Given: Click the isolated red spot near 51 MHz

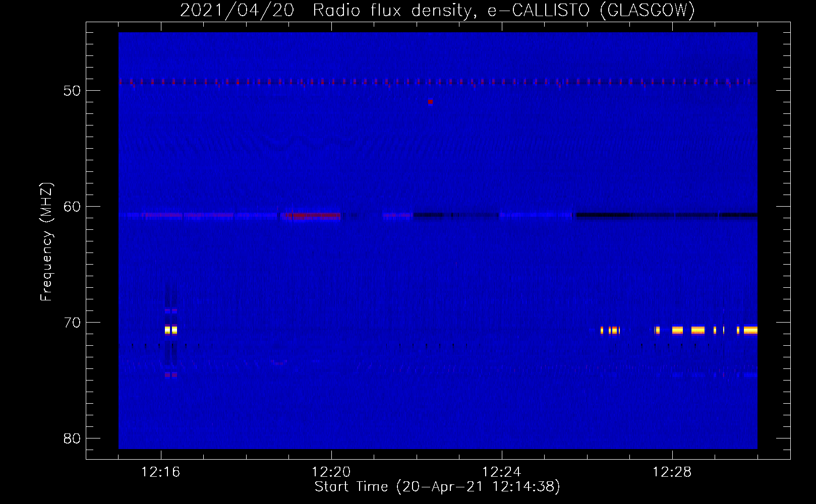Looking at the screenshot, I should tap(430, 102).
